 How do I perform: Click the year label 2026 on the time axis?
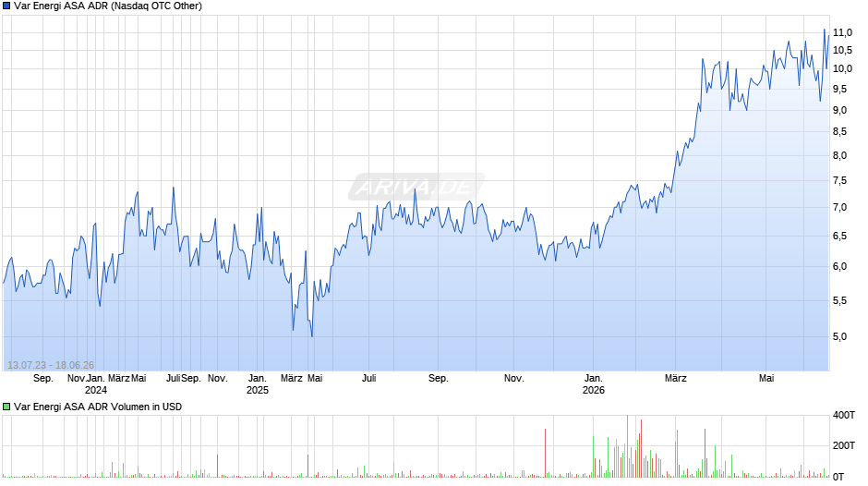pos(594,390)
